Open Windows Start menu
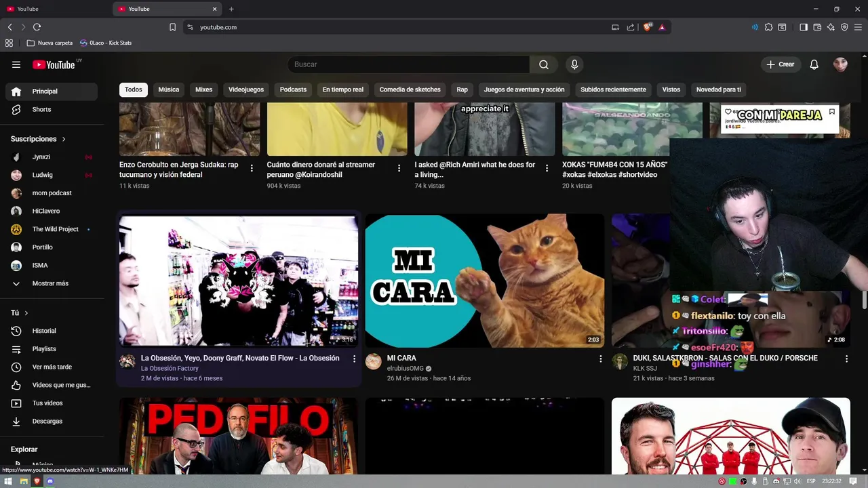This screenshot has width=868, height=488. (9, 481)
